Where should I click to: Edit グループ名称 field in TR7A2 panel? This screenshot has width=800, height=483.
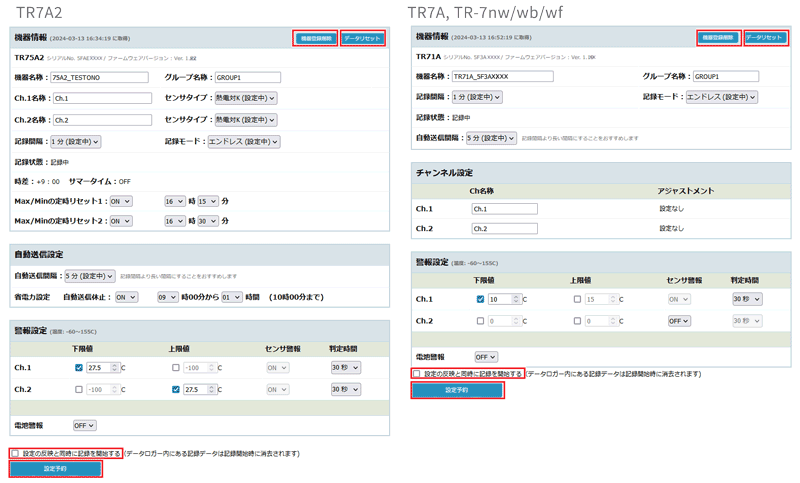click(247, 78)
